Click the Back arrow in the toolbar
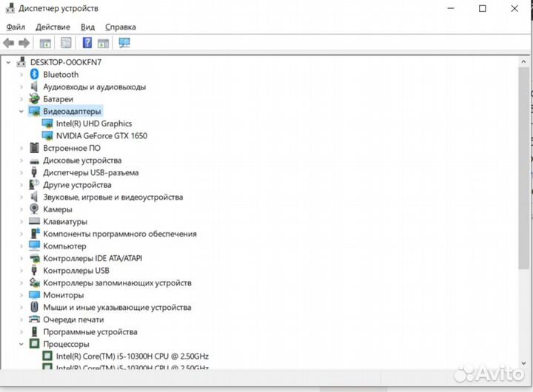Screen dimensions: 533x392 point(9,43)
